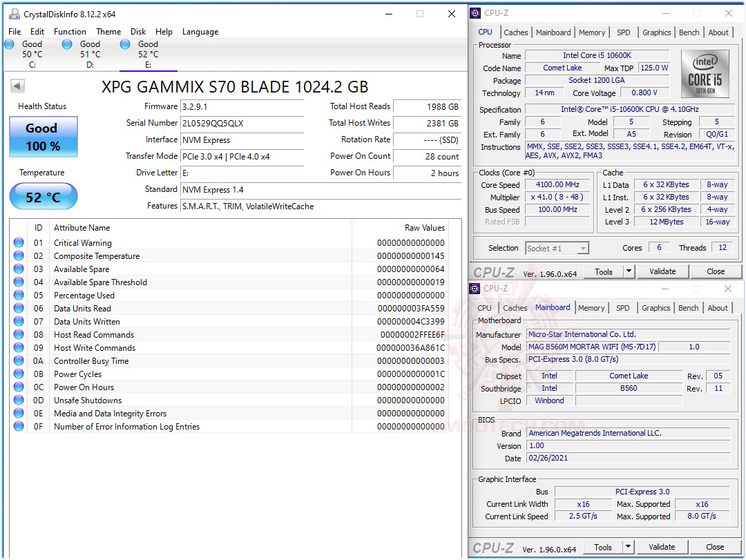
Task: Open the Socket #1 selection dropdown
Action: pyautogui.click(x=557, y=248)
